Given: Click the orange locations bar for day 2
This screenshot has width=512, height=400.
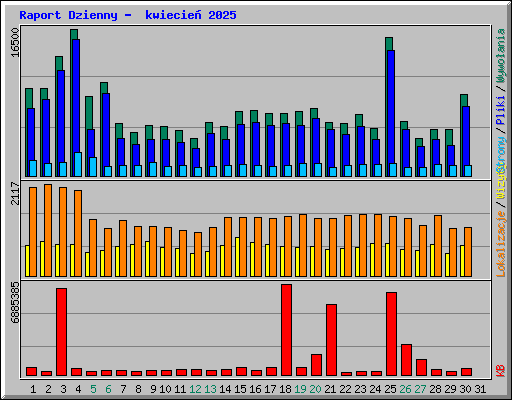Looking at the screenshot, I should 48,230.
